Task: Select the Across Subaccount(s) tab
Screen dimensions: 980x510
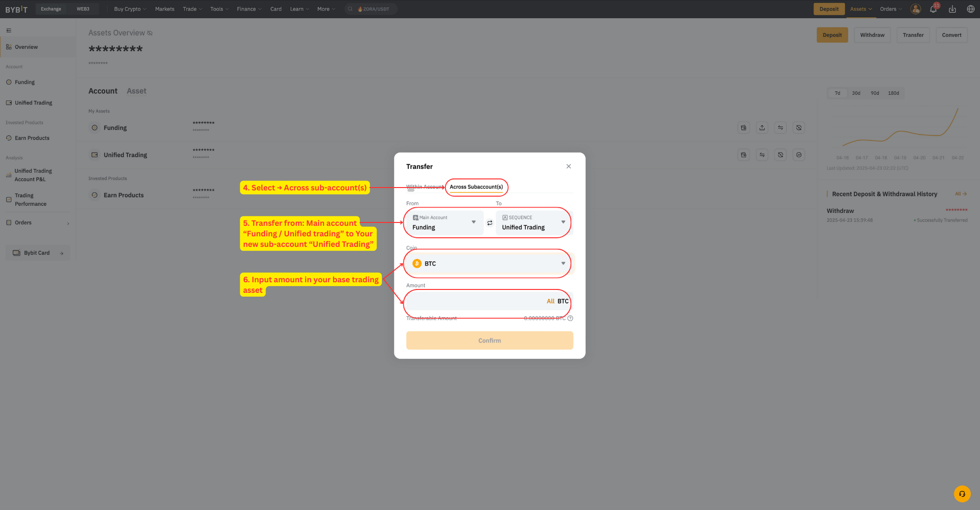Action: coord(476,187)
